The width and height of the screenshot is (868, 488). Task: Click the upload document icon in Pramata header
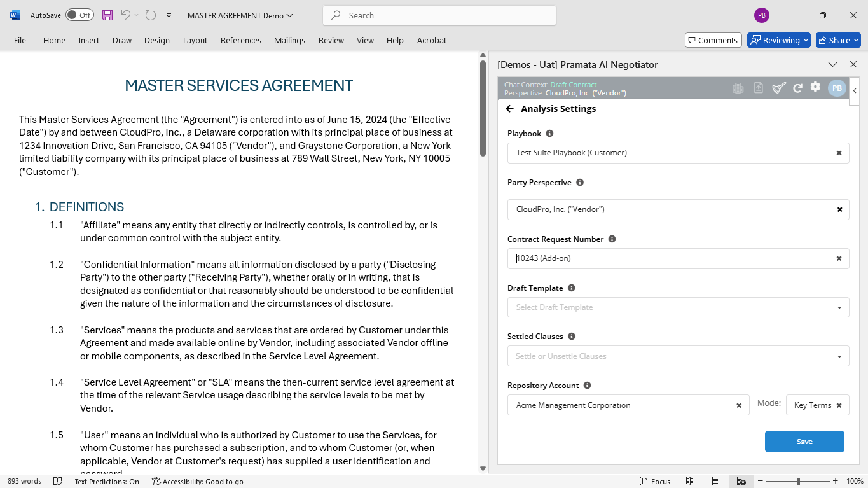pyautogui.click(x=759, y=88)
